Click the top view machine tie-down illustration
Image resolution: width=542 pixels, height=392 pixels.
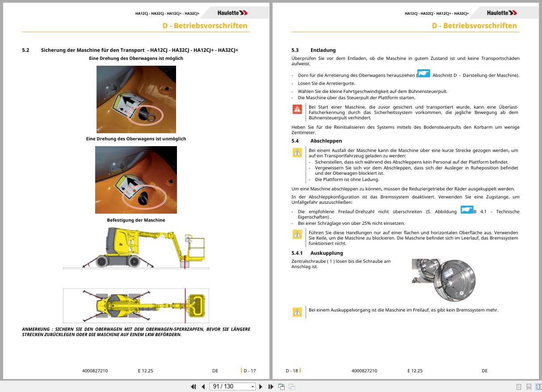(x=136, y=306)
